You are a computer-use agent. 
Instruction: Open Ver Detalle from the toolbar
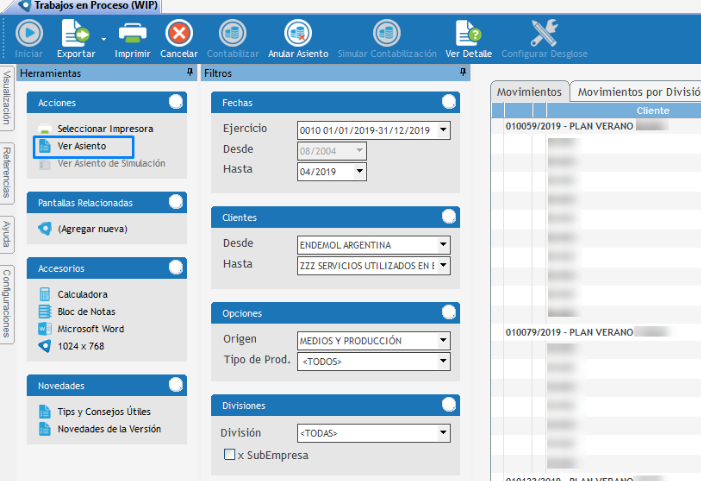468,33
